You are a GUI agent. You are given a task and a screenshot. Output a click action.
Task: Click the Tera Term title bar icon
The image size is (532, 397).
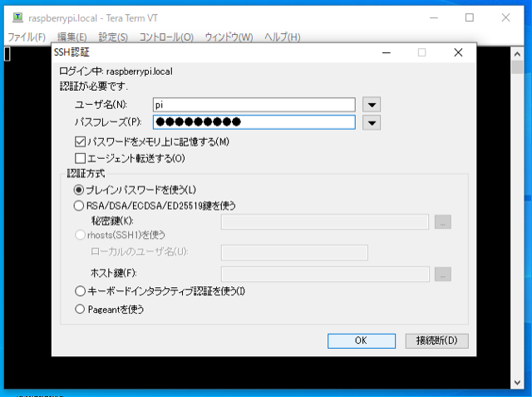(x=17, y=17)
